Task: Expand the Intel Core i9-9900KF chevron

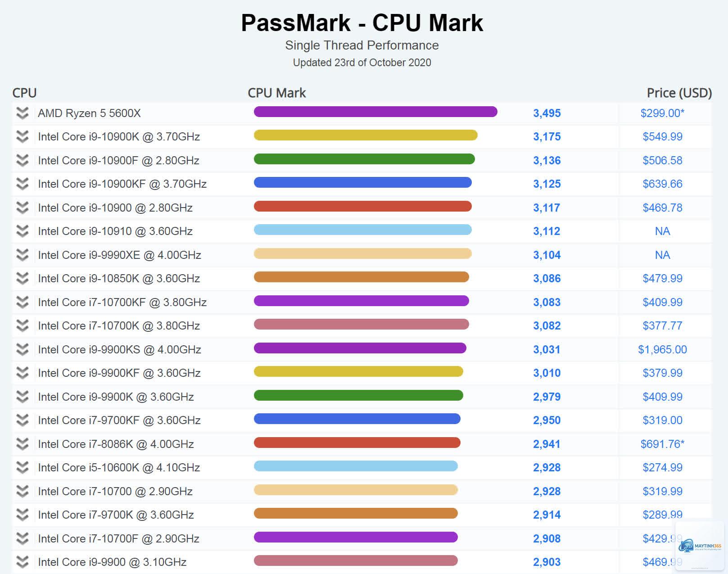Action: [x=22, y=373]
